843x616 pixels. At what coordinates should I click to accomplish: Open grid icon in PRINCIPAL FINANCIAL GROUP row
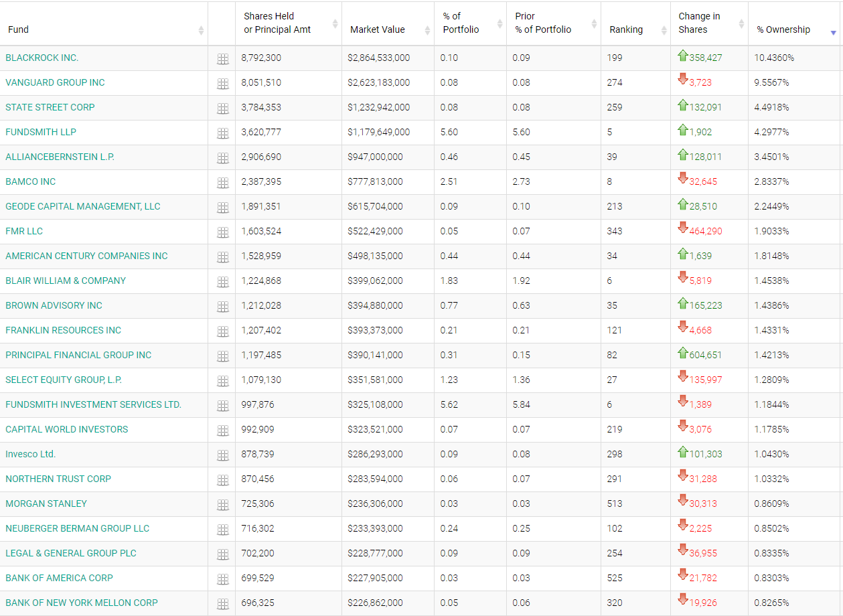[223, 356]
